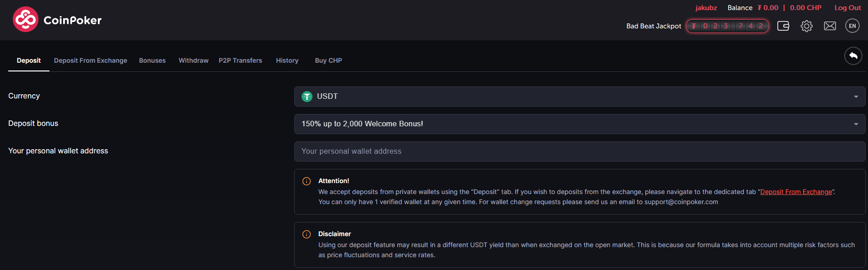This screenshot has height=270, width=868.
Task: Click the Bad Beat Jackpot counter
Action: point(728,26)
